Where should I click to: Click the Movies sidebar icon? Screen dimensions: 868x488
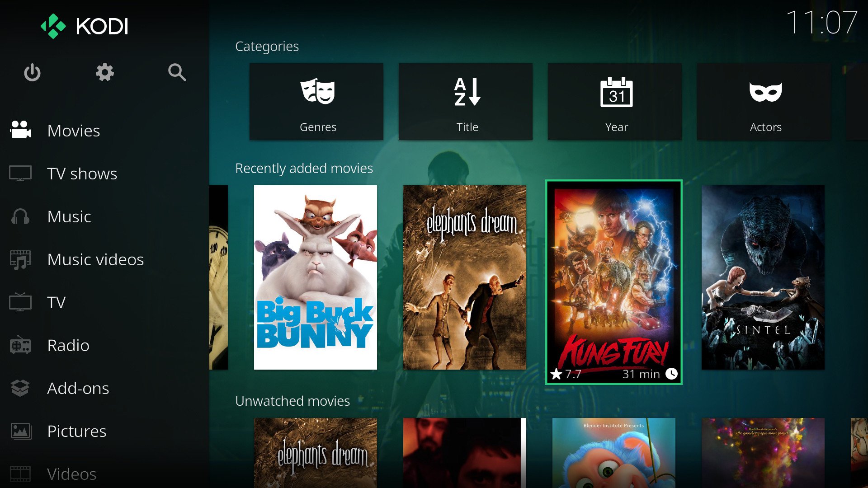[x=20, y=130]
